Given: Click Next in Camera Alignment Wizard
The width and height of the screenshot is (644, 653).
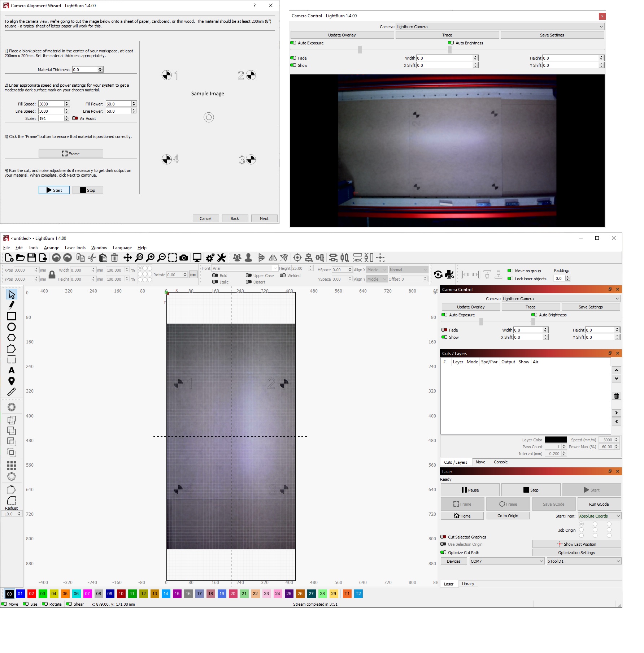Looking at the screenshot, I should pos(264,219).
